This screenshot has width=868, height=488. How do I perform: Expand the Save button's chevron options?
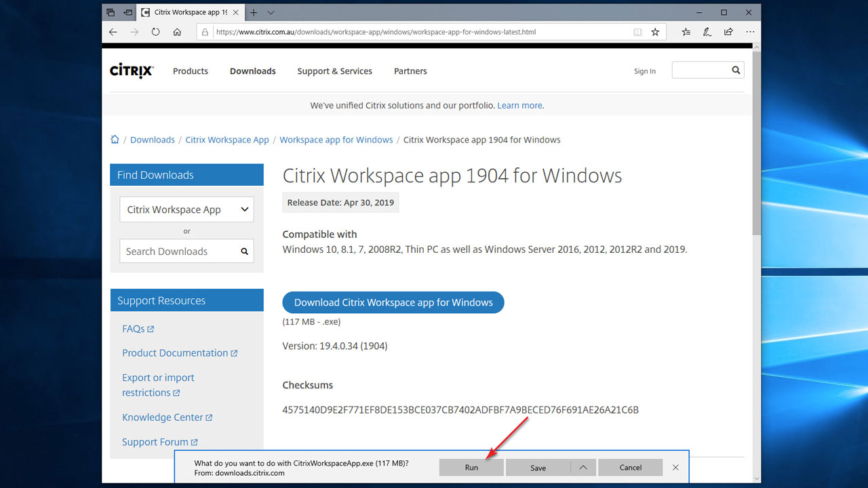[583, 467]
